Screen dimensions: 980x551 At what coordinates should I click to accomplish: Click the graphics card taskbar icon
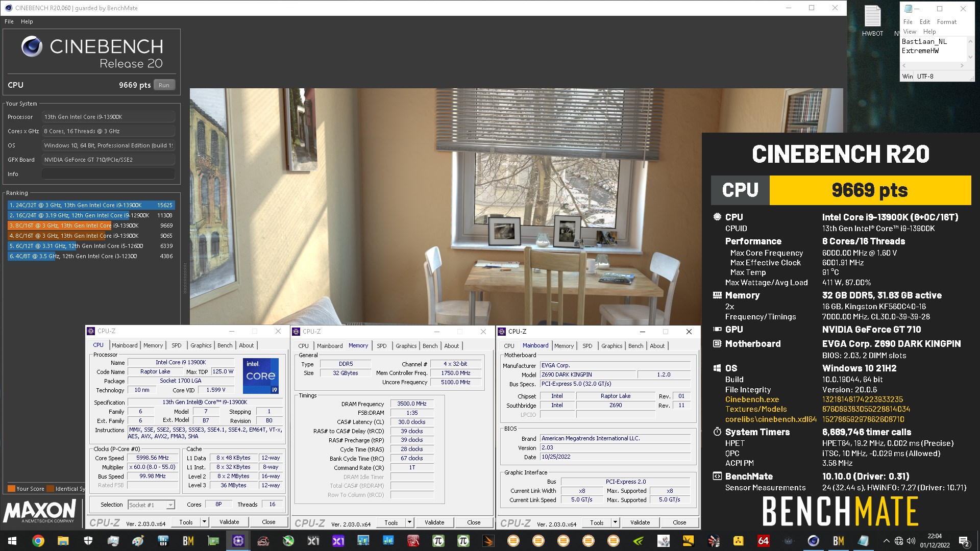[213, 541]
